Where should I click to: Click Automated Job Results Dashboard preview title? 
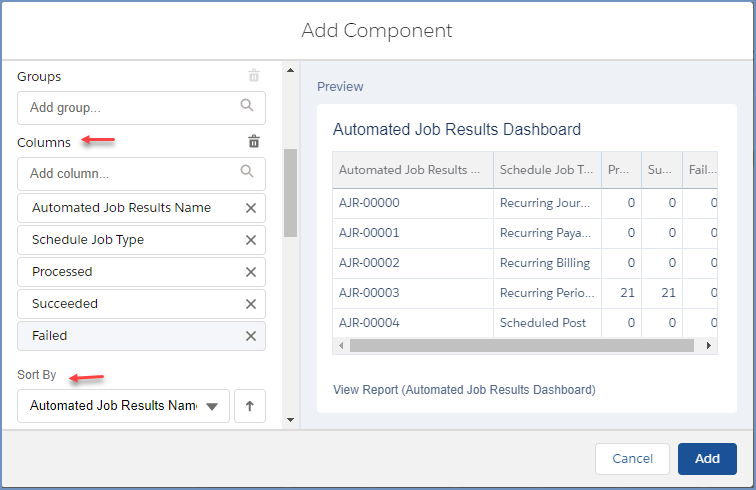coord(457,129)
